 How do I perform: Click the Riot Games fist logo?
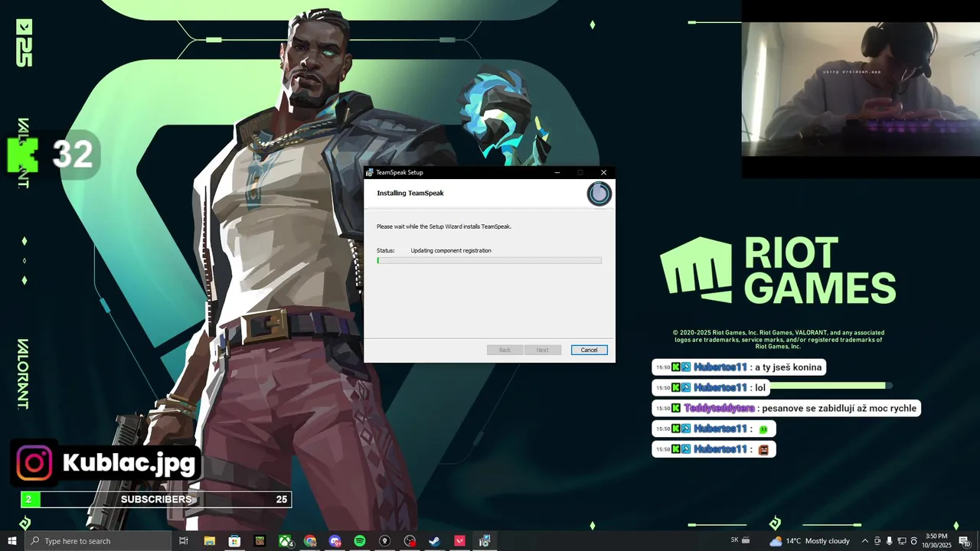point(697,269)
